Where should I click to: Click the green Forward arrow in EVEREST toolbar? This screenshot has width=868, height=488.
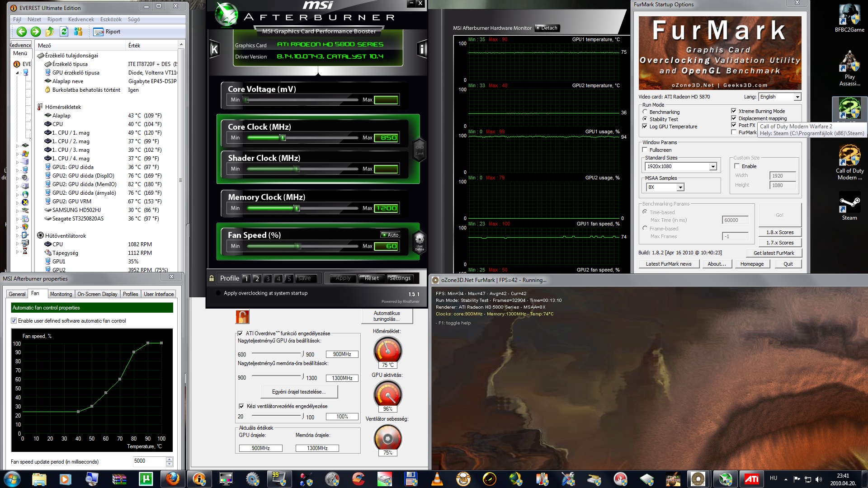click(x=36, y=32)
